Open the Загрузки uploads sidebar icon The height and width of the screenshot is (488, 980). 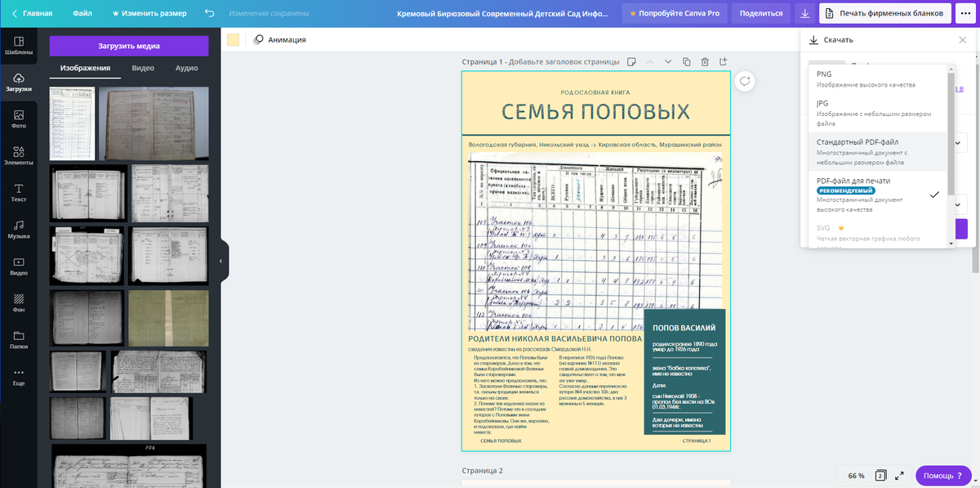click(19, 82)
